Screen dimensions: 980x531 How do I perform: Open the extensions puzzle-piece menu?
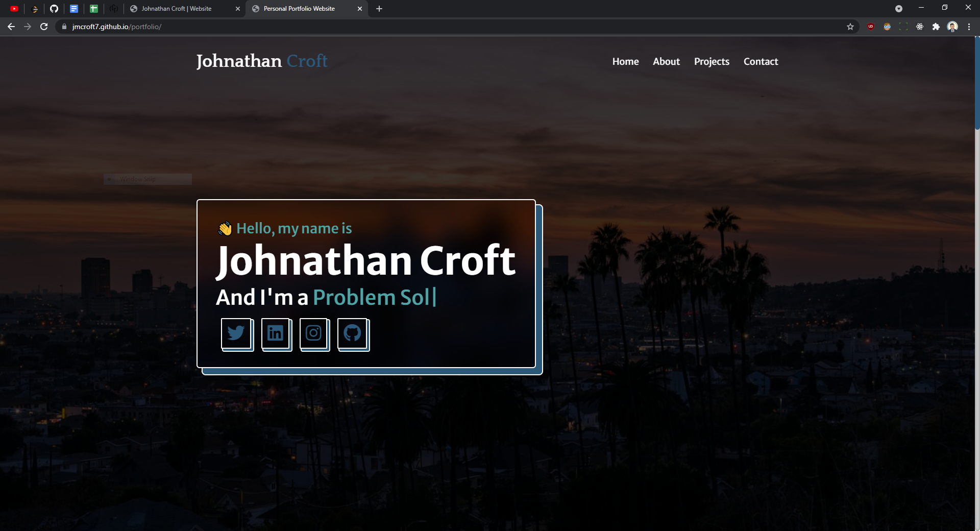click(x=937, y=27)
